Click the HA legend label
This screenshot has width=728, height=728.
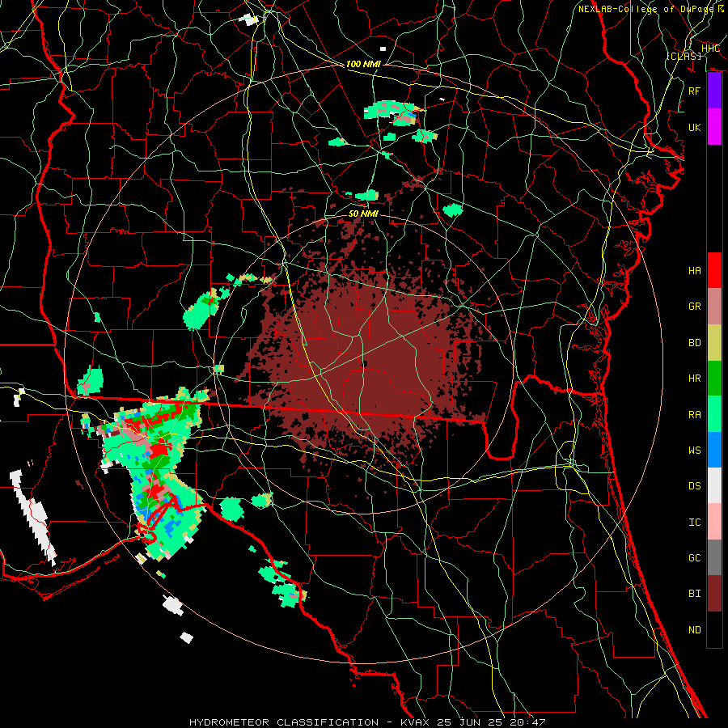pos(694,270)
